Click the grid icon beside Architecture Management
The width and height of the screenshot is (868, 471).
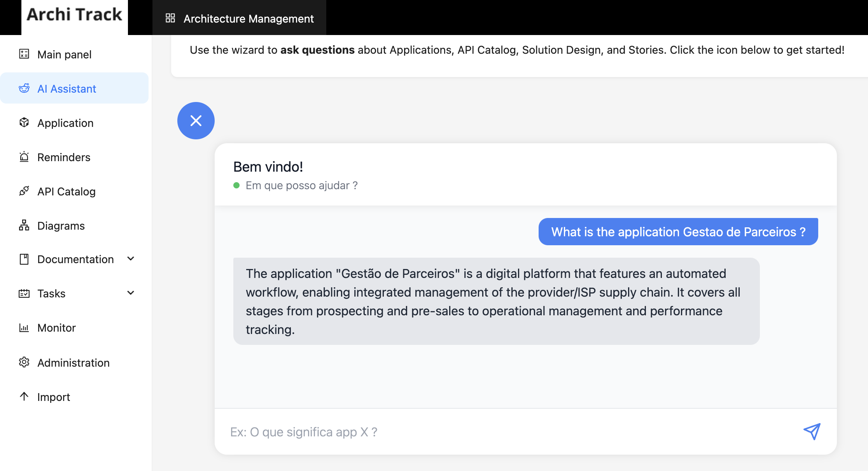(170, 18)
